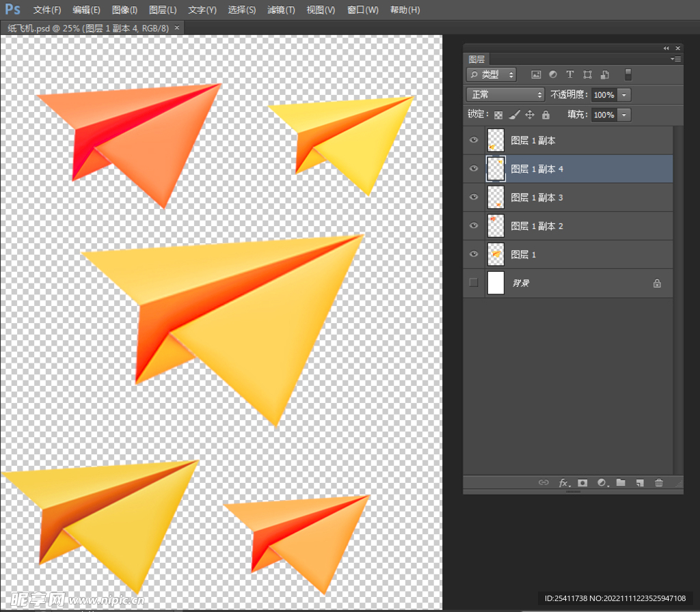This screenshot has width=700, height=612.
Task: Click the lock icon on 背景 layer
Action: click(x=657, y=283)
